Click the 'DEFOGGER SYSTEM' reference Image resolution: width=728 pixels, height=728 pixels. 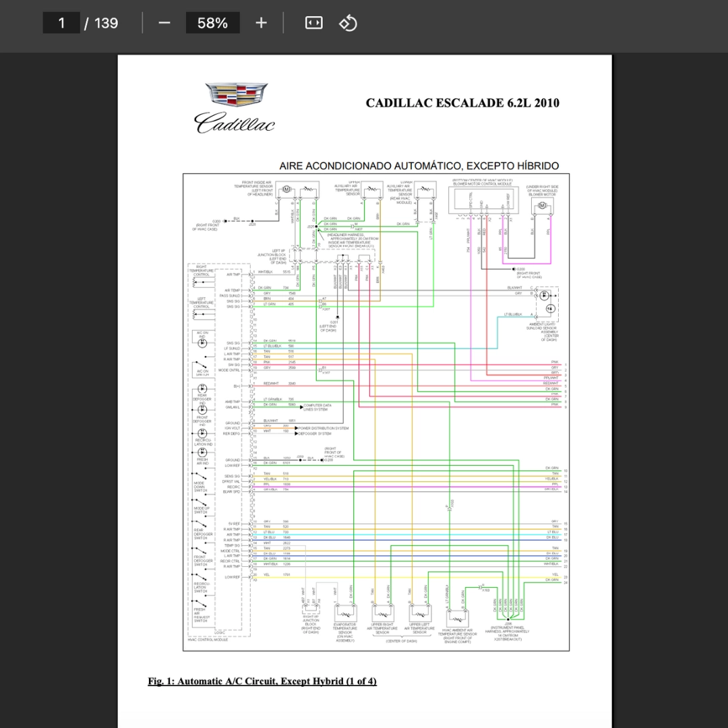coord(315,433)
